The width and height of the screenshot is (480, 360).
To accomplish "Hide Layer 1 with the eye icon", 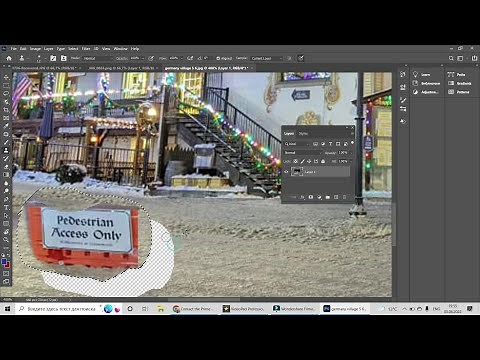I will tap(286, 172).
